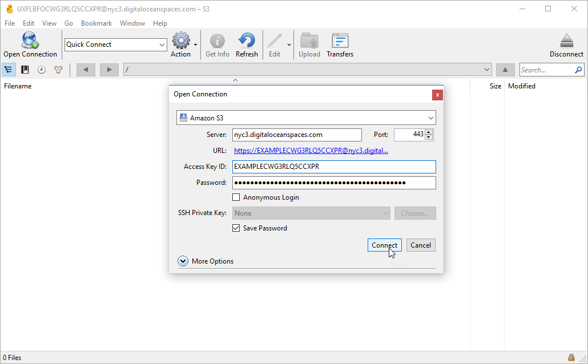Screen dimensions: 588x364
Task: Open the https://EXAMPLECWG3RLQ5CCXPR URL link
Action: pos(311,150)
